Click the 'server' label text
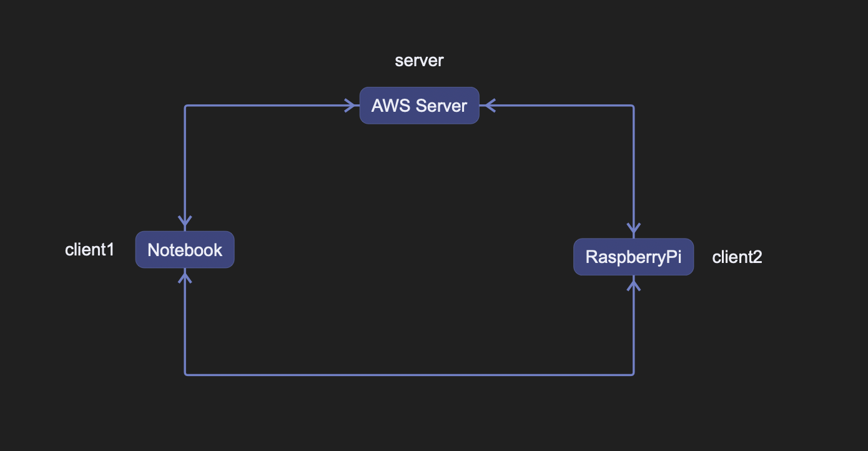The width and height of the screenshot is (868, 451). click(419, 61)
